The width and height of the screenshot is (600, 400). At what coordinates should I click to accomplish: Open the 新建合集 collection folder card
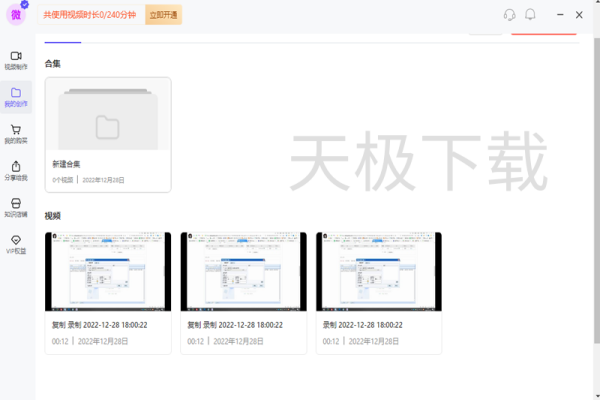click(108, 118)
